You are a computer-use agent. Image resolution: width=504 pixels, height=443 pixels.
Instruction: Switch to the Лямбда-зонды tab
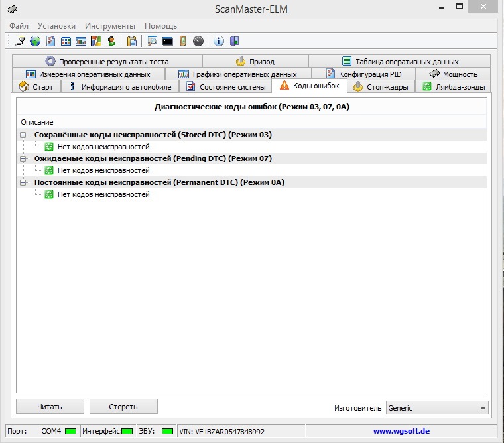click(x=453, y=86)
